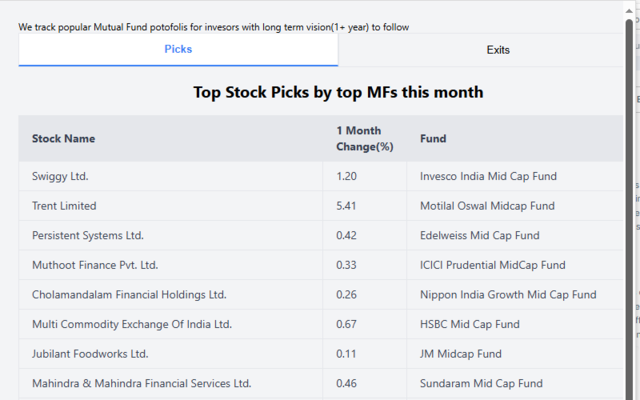The height and width of the screenshot is (400, 640).
Task: Open the Exits tab
Action: pos(498,50)
